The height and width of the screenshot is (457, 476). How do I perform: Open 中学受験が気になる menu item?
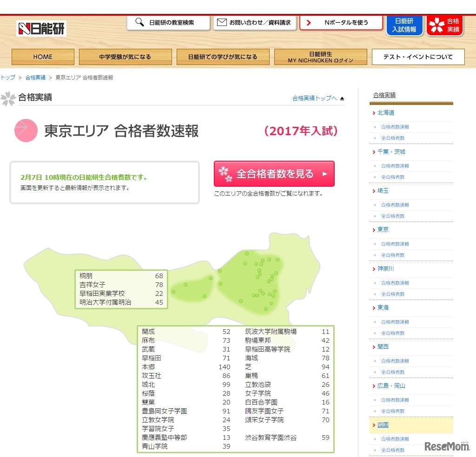click(125, 57)
